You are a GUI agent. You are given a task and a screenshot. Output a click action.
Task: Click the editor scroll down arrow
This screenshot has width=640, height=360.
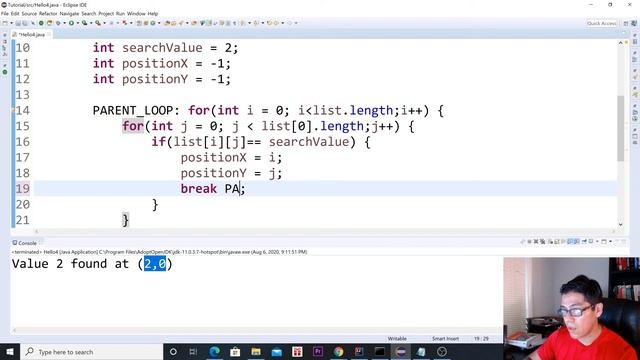(621, 224)
